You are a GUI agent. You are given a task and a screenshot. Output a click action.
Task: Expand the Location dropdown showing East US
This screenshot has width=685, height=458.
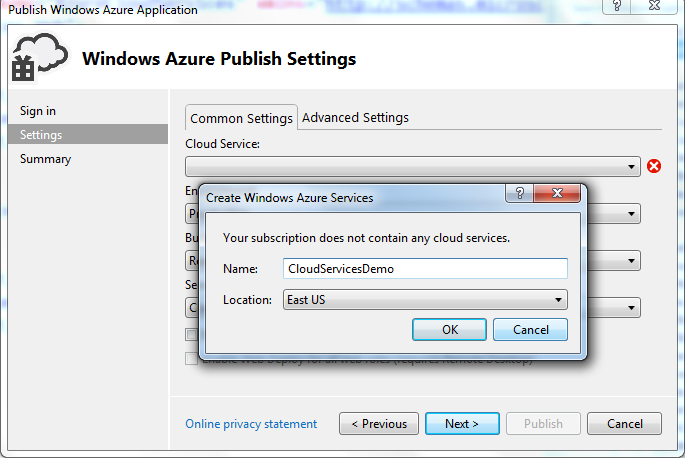[x=425, y=300]
